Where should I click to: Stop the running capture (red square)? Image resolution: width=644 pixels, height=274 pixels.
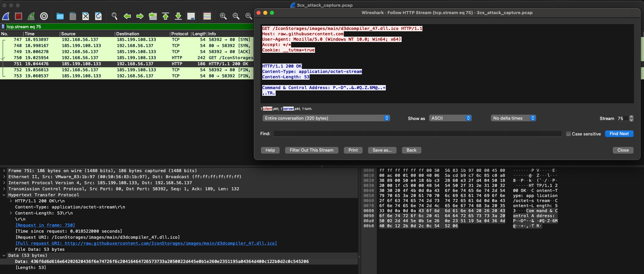click(x=18, y=16)
